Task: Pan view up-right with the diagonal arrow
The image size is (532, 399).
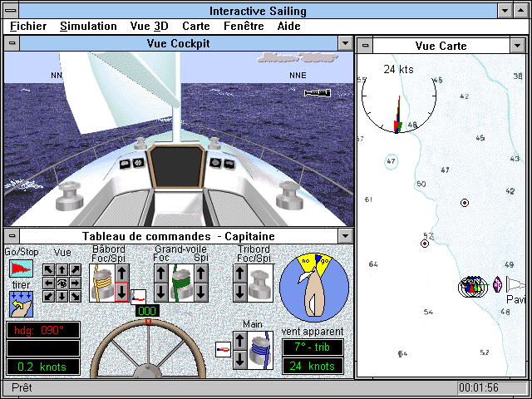Action: click(76, 270)
